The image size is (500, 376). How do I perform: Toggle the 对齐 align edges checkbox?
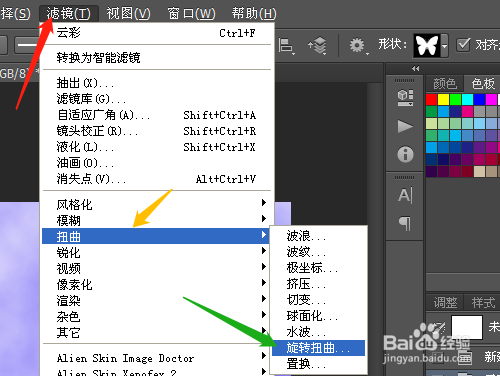[x=463, y=45]
